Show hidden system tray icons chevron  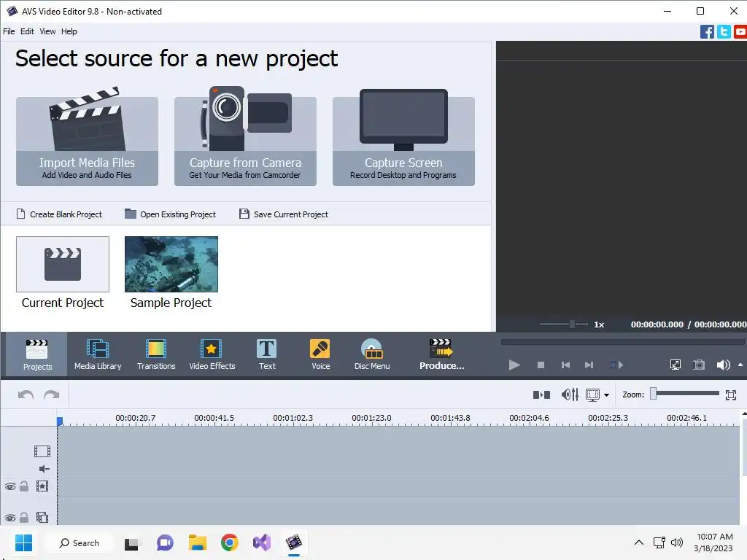[x=639, y=542]
